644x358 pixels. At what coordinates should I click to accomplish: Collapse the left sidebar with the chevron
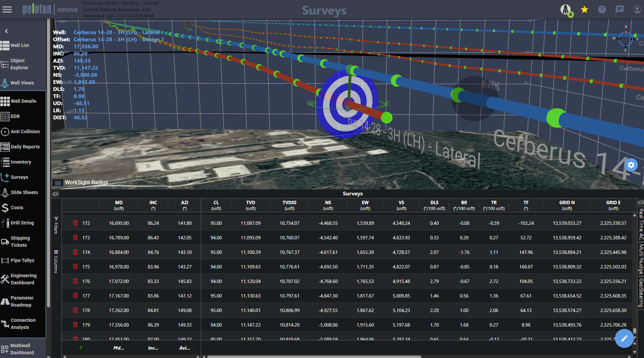pos(6,31)
